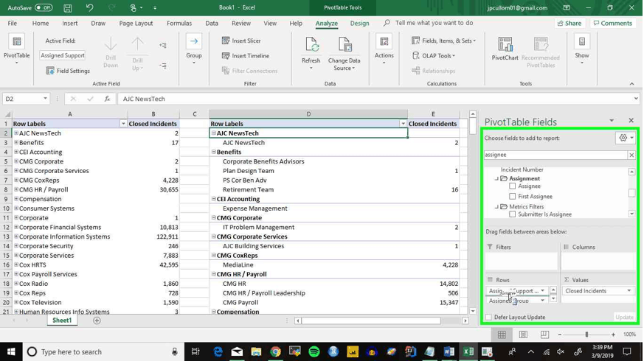Click the Drill Up icon
This screenshot has height=361, width=644.
point(138,53)
